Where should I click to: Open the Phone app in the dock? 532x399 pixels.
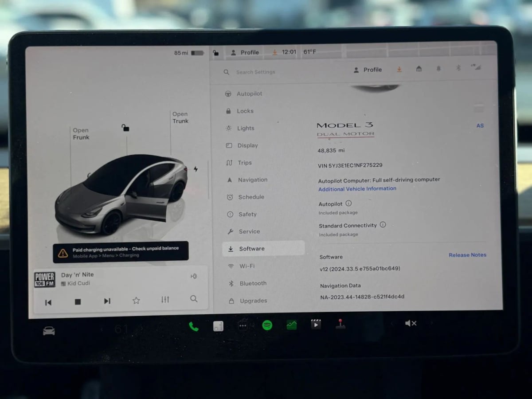194,326
